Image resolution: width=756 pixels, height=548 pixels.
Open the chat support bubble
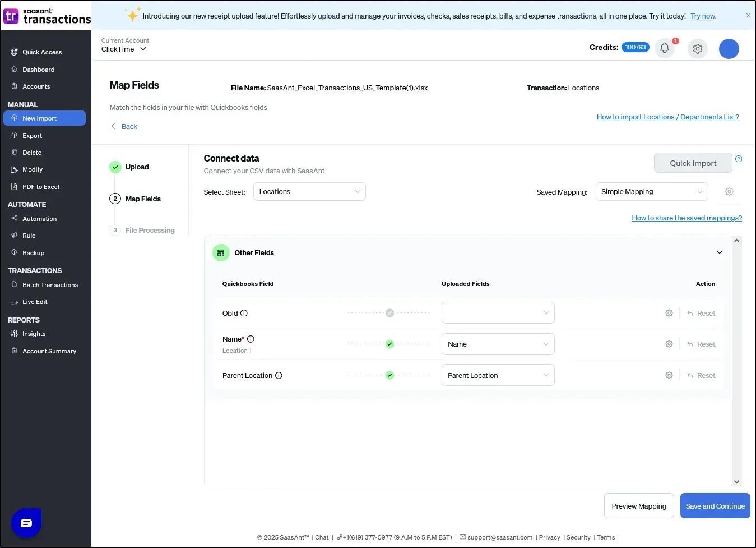click(x=26, y=523)
